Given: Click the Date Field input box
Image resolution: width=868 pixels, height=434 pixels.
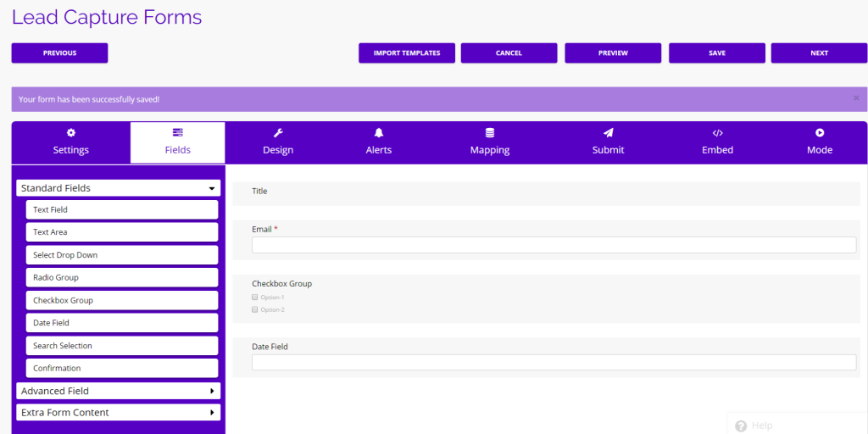Looking at the screenshot, I should pos(554,363).
